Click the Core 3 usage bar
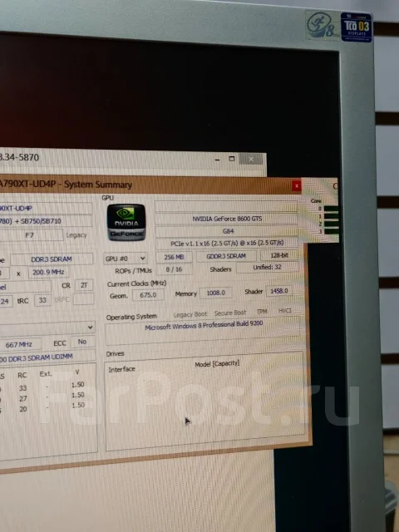This screenshot has width=399, height=532. pyautogui.click(x=331, y=231)
